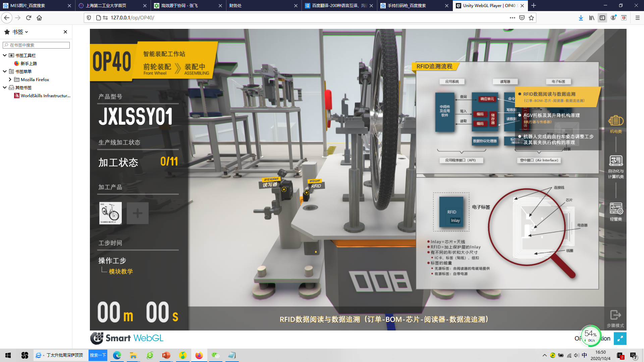Screen dimensions: 644x362
Task: Open the taskbar search text box
Action: 61,355
